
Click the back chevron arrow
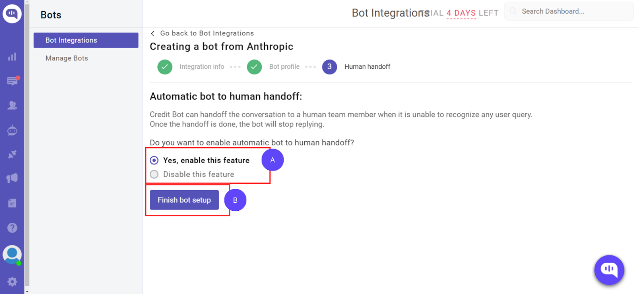[153, 34]
